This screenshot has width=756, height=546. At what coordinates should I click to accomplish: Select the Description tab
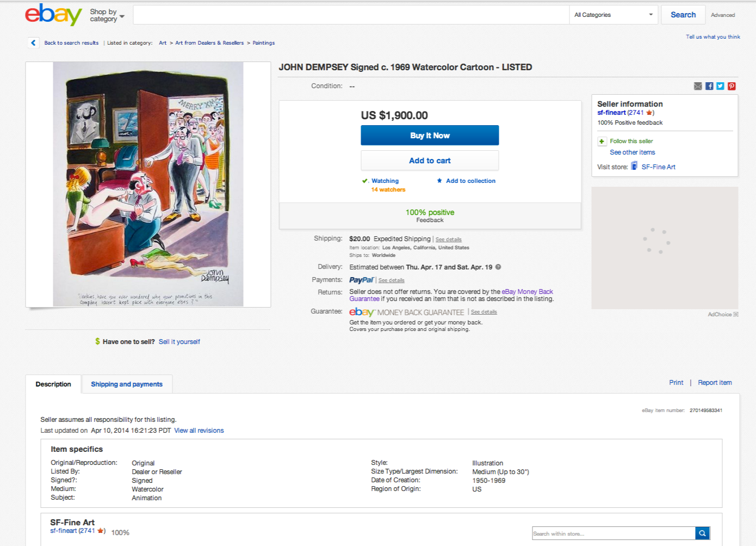click(x=53, y=384)
